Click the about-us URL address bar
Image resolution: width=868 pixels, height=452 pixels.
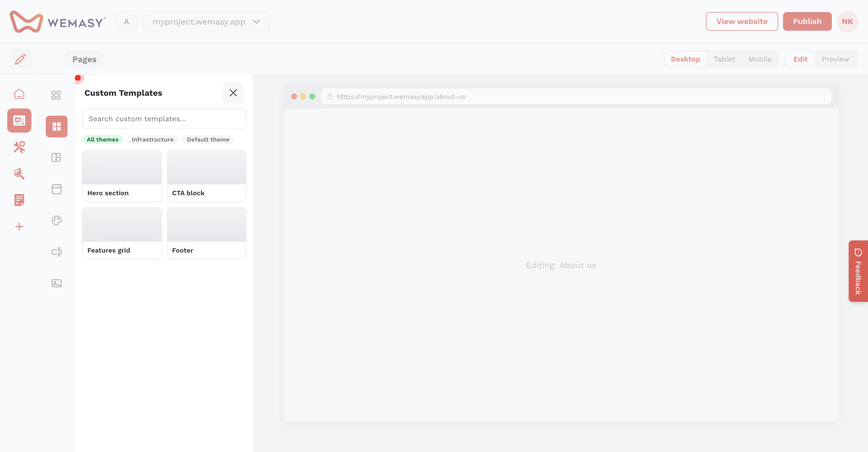[x=576, y=97]
